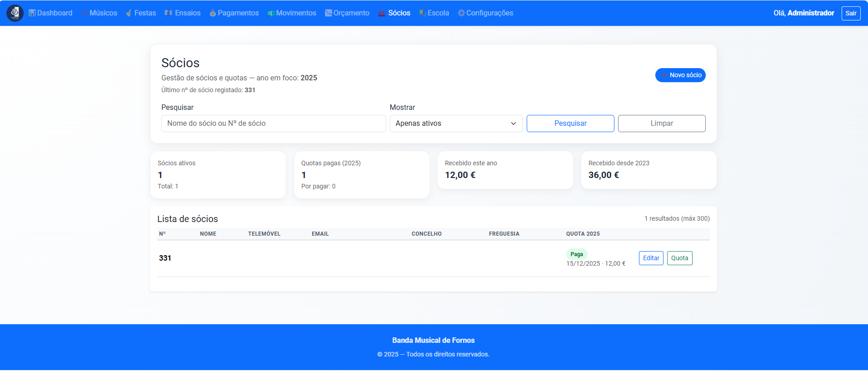Click the Paga status badge
The width and height of the screenshot is (868, 371).
click(577, 254)
